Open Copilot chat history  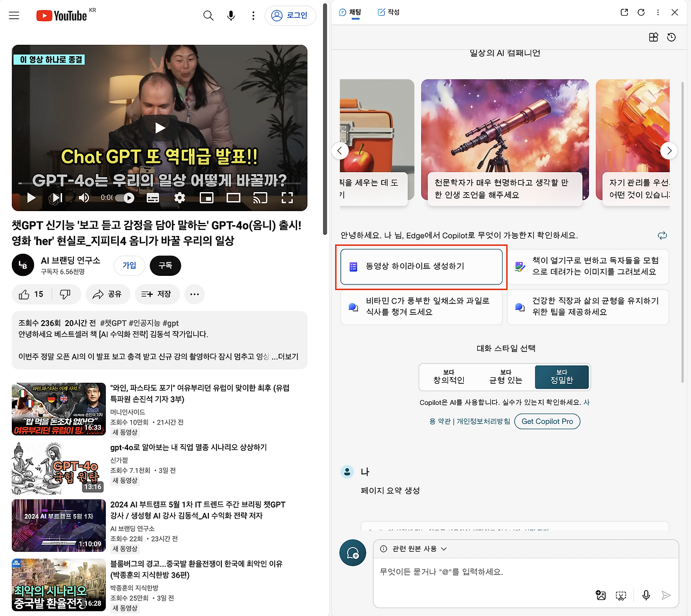click(x=672, y=37)
